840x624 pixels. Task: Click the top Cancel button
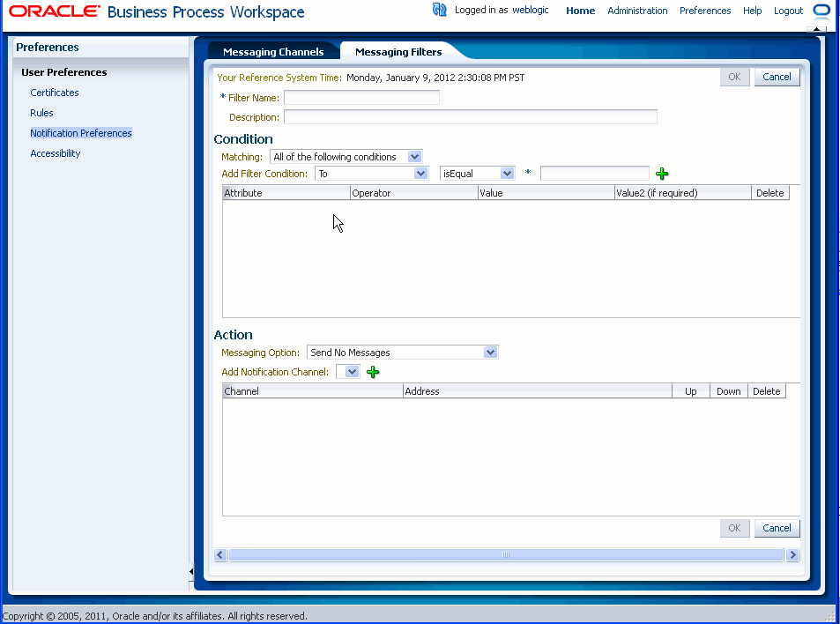[x=777, y=77]
